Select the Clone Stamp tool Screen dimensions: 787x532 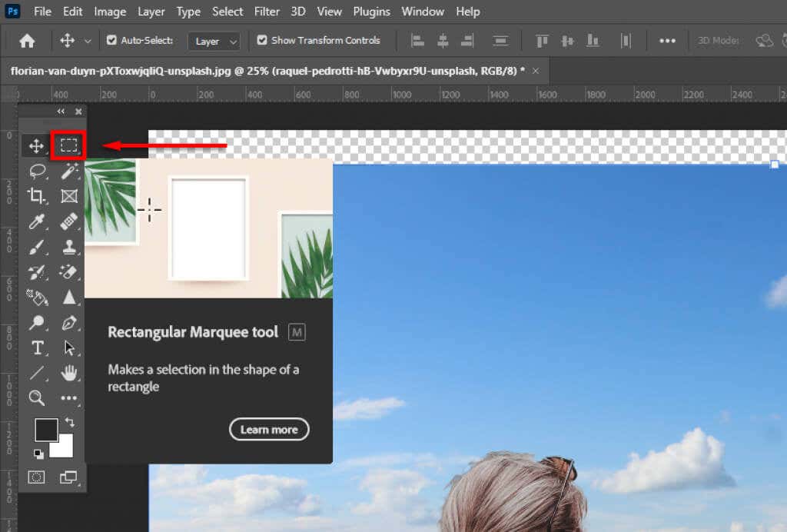[x=68, y=247]
